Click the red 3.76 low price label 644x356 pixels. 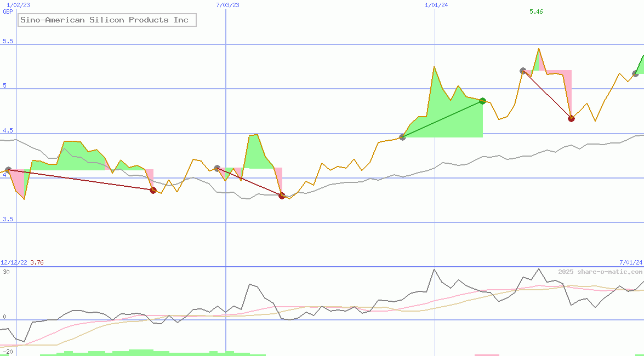coord(37,263)
